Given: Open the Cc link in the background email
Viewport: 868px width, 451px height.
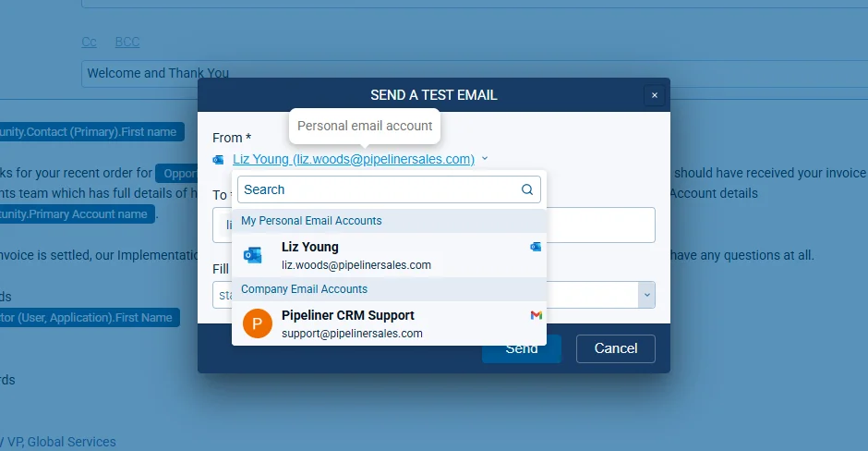Looking at the screenshot, I should [90, 43].
